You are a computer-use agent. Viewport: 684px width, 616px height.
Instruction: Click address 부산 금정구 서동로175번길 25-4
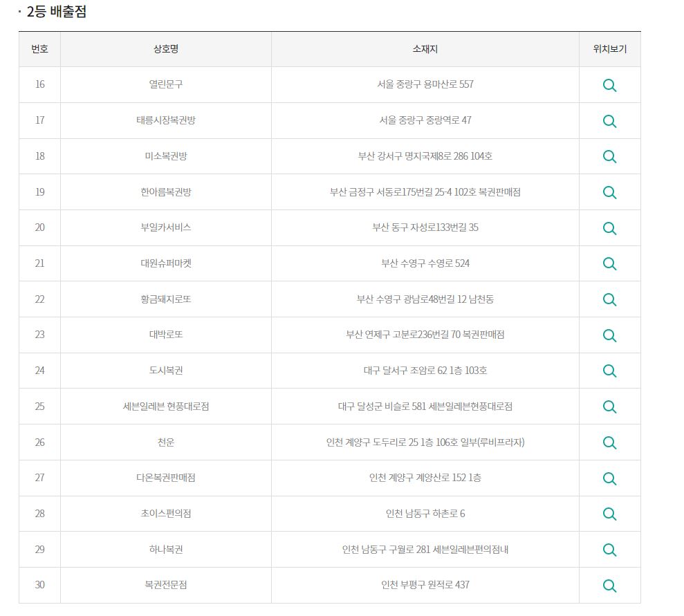tap(391, 192)
